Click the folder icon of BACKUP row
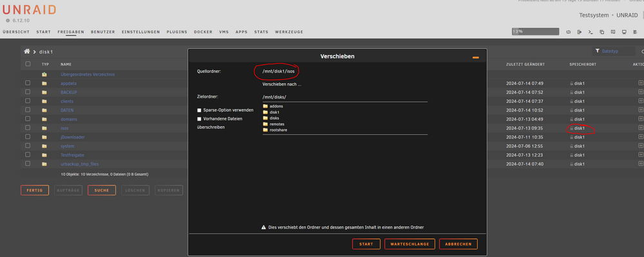The height and width of the screenshot is (257, 644). 44,92
